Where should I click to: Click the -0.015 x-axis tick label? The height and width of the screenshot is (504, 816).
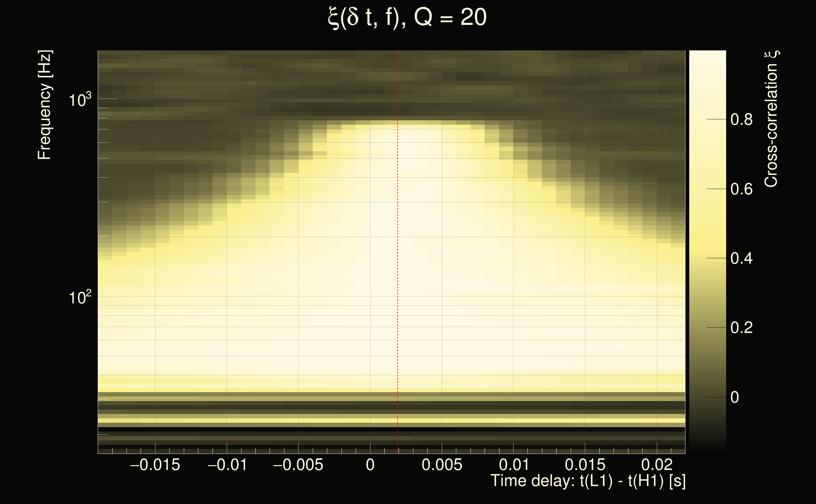(x=155, y=465)
